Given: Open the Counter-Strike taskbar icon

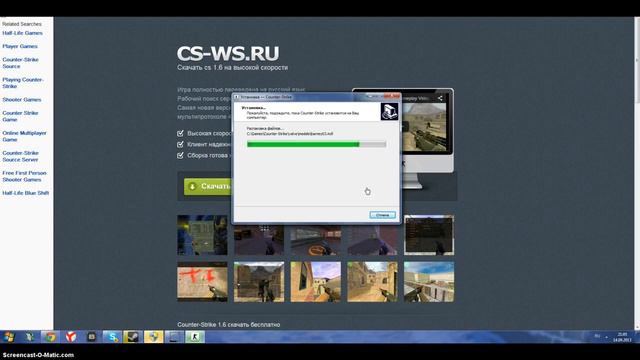Looking at the screenshot, I should click(195, 337).
